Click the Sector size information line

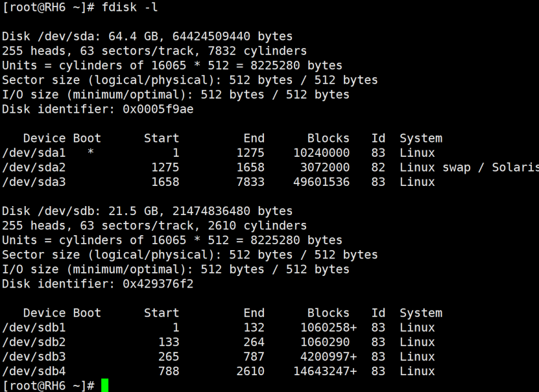pyautogui.click(x=187, y=80)
